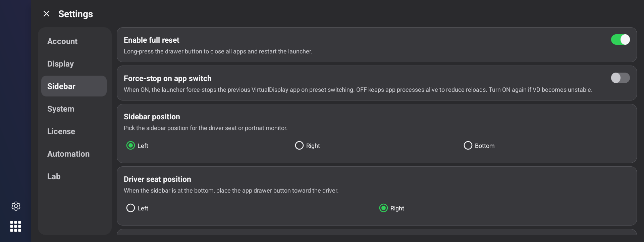This screenshot has height=242, width=644.
Task: Click the Enable full reset title
Action: point(151,40)
